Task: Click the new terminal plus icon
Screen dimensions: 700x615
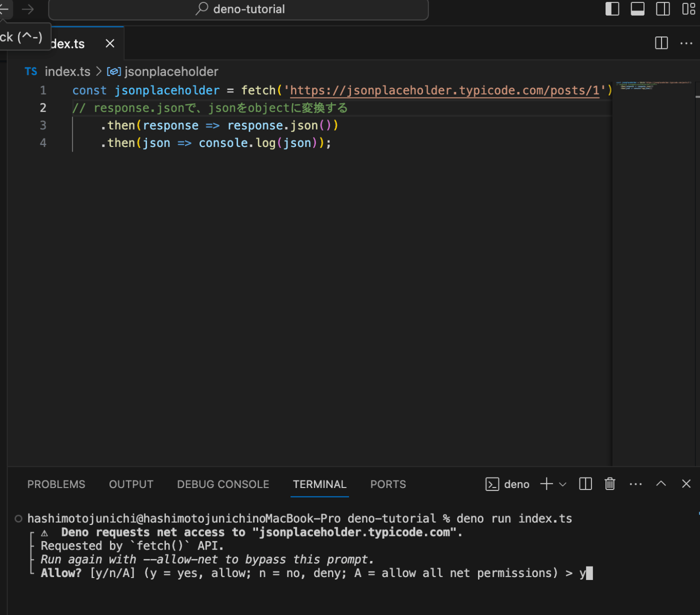Action: coord(546,484)
